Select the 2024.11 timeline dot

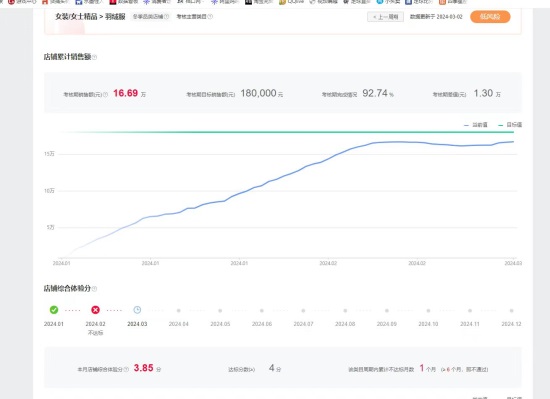470,311
